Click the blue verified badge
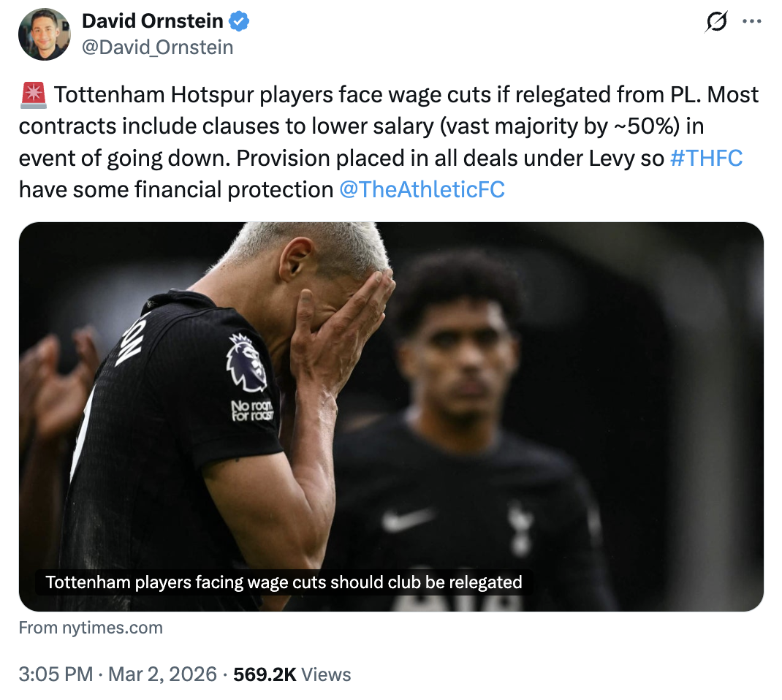Image resolution: width=782 pixels, height=700 pixels. click(240, 22)
